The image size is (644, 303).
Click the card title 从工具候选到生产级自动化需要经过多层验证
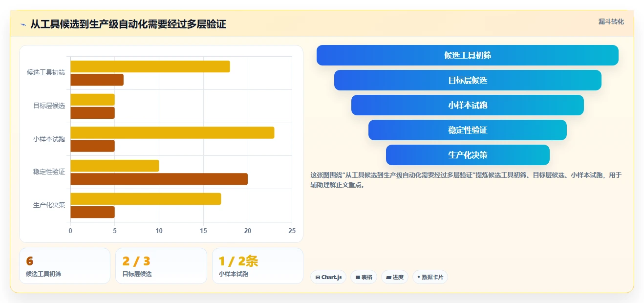[128, 24]
